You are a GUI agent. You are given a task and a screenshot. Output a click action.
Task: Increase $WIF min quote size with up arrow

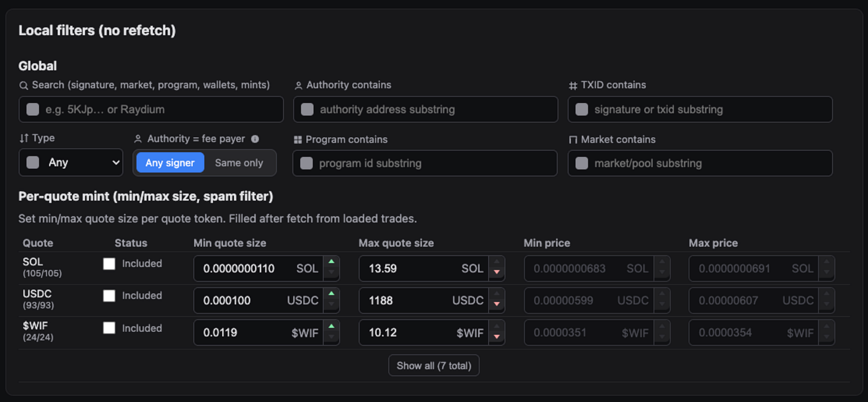click(x=332, y=327)
